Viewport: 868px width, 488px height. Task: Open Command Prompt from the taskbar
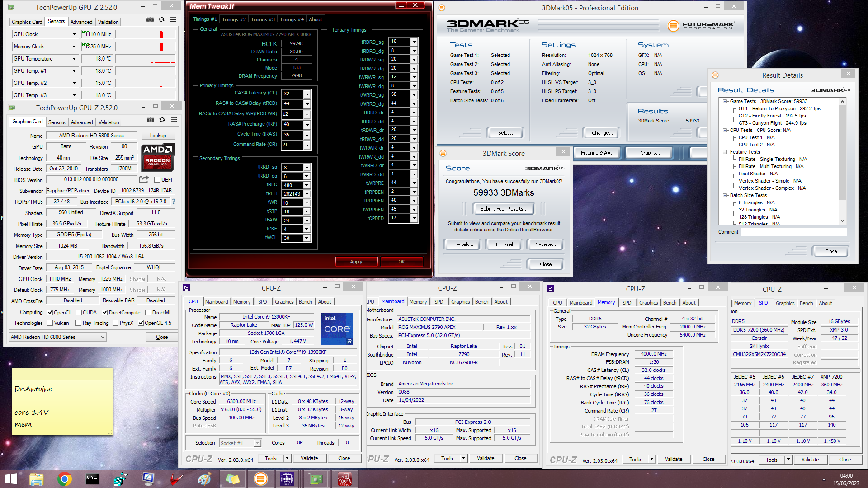coord(92,479)
